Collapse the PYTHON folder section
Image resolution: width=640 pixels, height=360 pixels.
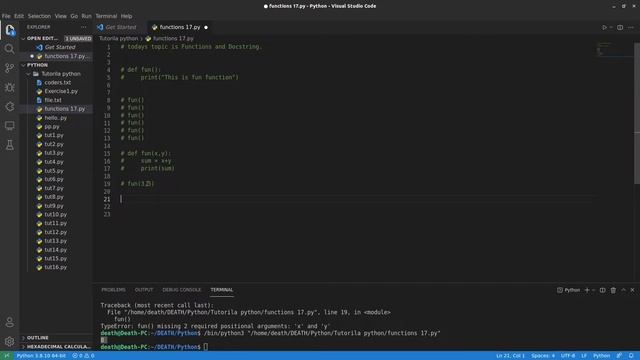23,65
